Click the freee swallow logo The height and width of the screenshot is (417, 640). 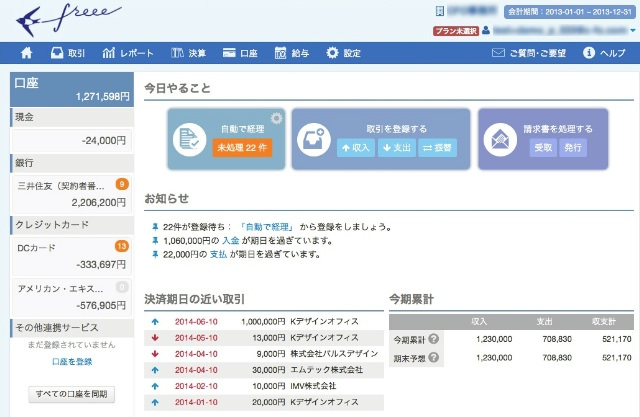pyautogui.click(x=69, y=19)
